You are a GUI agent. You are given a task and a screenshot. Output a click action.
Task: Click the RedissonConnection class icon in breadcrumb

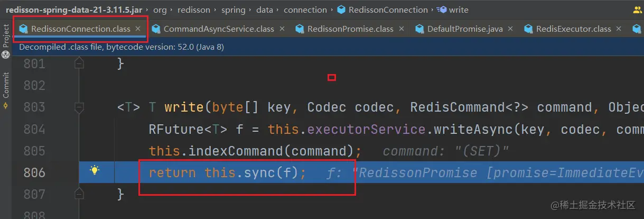point(341,10)
